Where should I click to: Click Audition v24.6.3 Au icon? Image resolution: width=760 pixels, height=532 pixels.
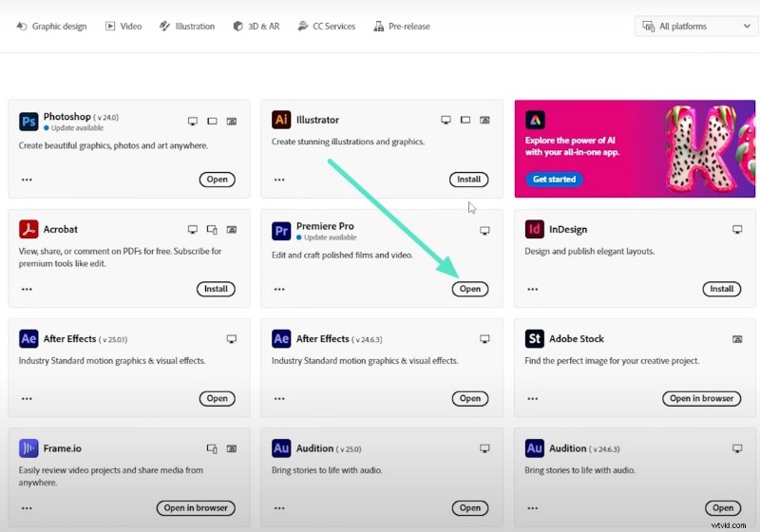534,448
